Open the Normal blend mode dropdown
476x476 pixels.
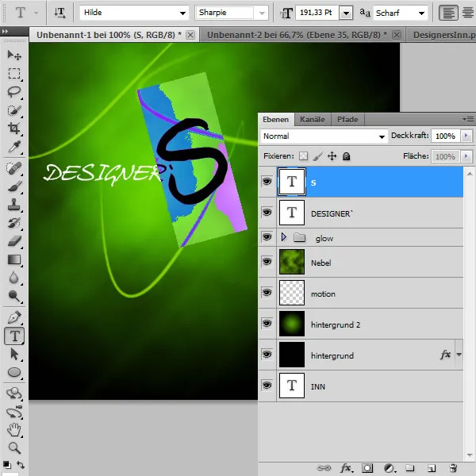(x=324, y=136)
